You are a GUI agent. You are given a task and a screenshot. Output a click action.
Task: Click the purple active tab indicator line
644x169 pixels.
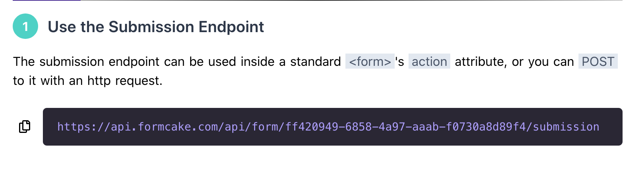pos(46,0)
